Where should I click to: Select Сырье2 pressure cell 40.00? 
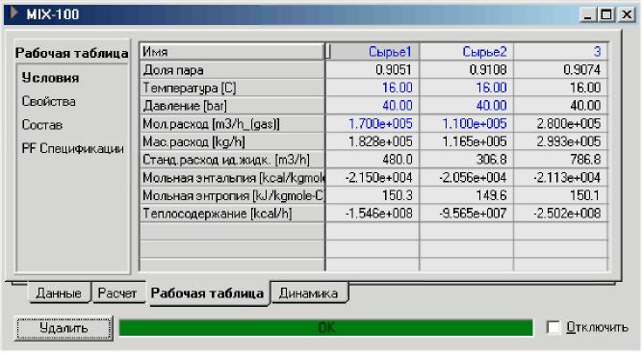(x=467, y=106)
